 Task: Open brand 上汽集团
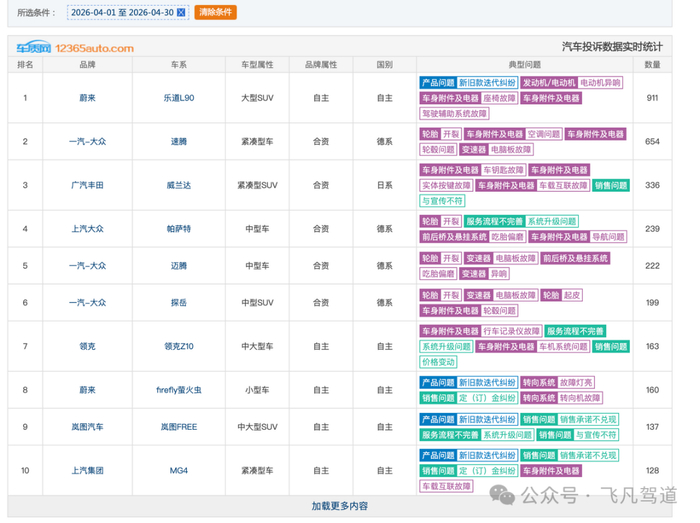(x=88, y=471)
